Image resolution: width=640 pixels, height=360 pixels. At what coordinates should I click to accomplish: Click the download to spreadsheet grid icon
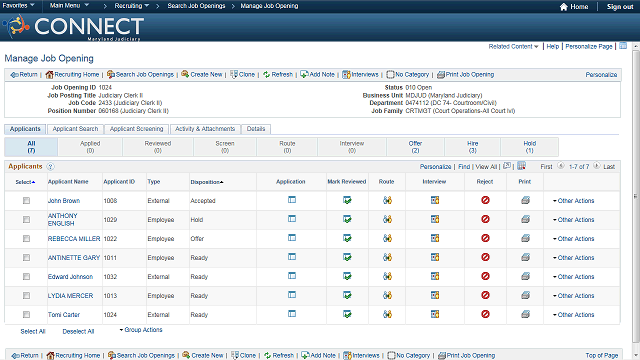(x=521, y=166)
